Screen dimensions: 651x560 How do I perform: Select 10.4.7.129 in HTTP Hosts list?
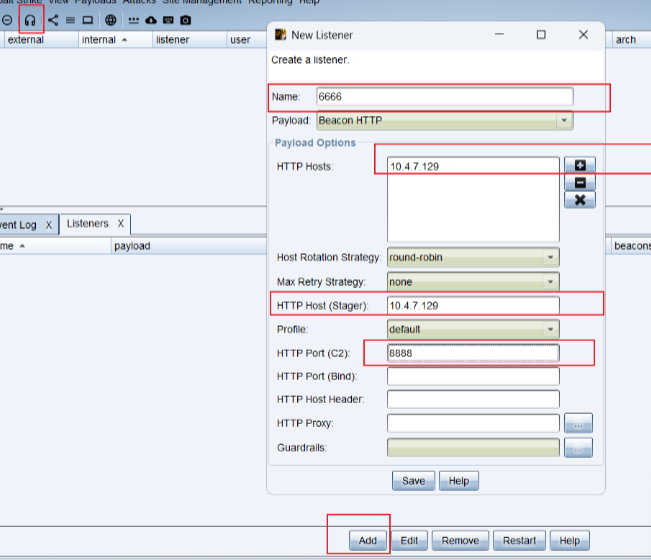click(x=473, y=166)
